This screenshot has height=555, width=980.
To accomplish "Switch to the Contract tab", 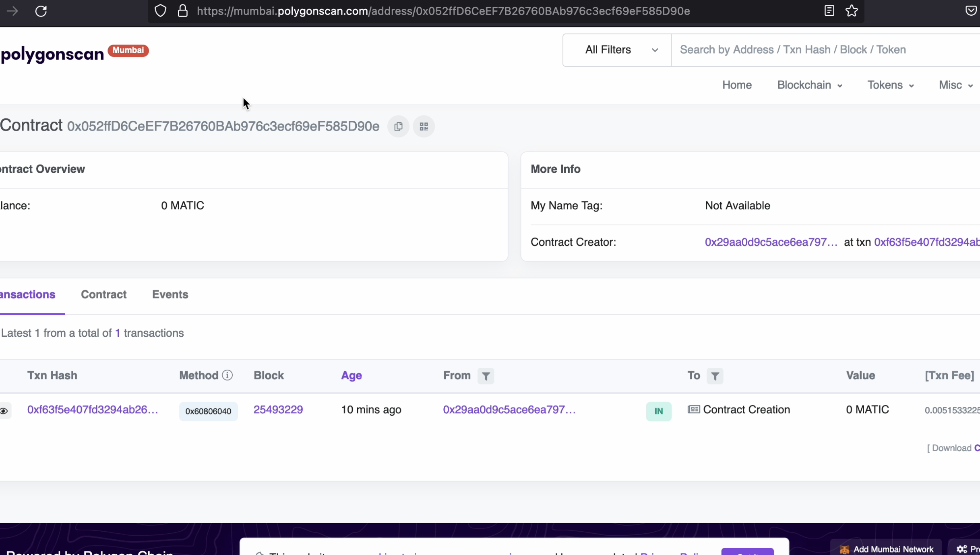I will (x=103, y=294).
